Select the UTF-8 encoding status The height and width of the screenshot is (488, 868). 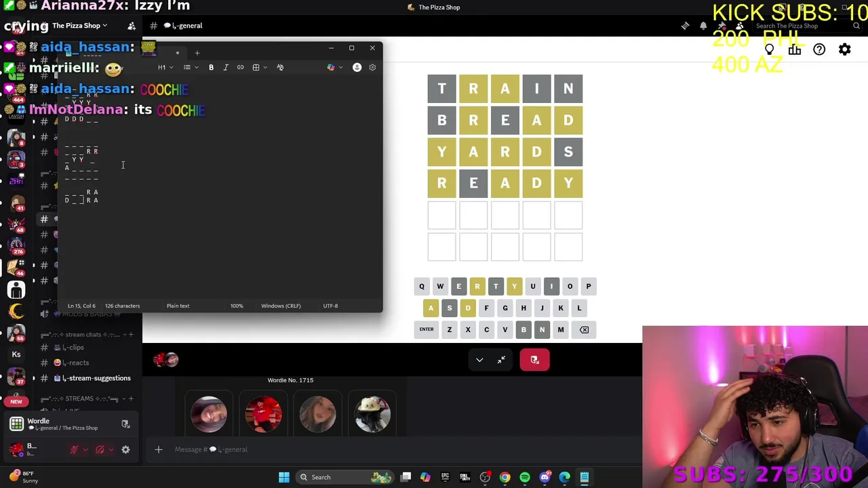[x=330, y=306]
